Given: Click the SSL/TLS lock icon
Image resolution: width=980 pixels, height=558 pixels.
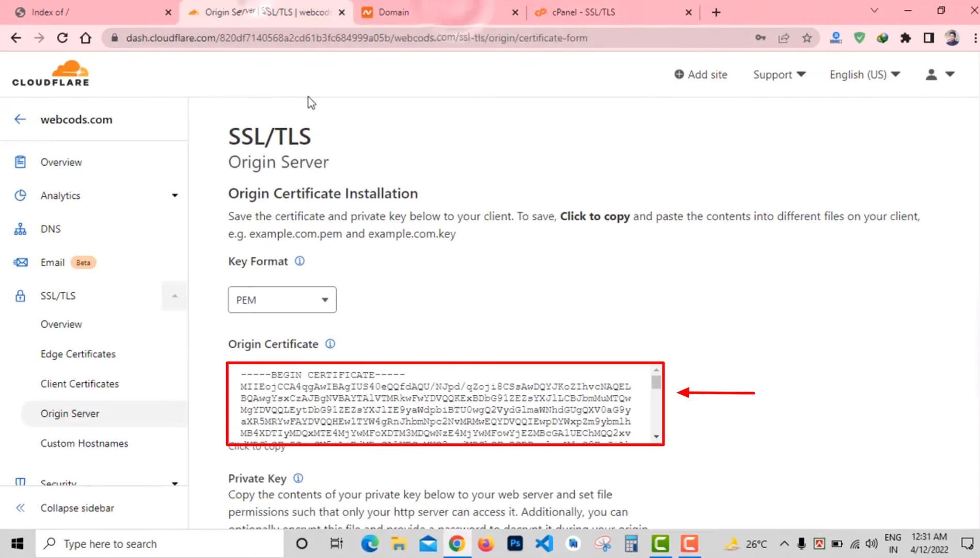Looking at the screenshot, I should tap(20, 296).
